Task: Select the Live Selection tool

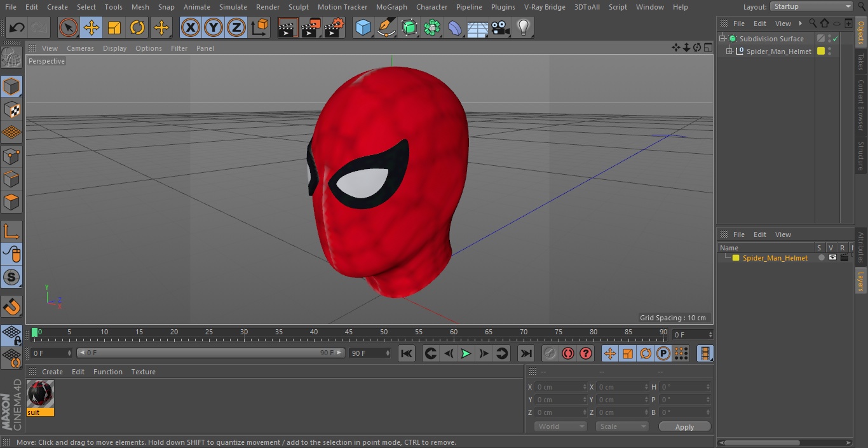Action: [x=69, y=27]
